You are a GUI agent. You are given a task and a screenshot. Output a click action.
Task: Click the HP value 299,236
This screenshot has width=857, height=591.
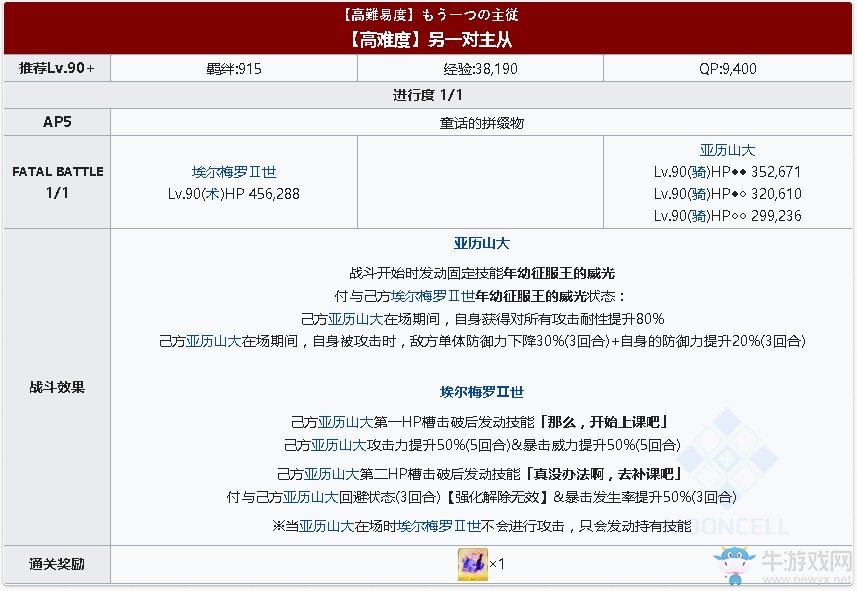pos(776,216)
